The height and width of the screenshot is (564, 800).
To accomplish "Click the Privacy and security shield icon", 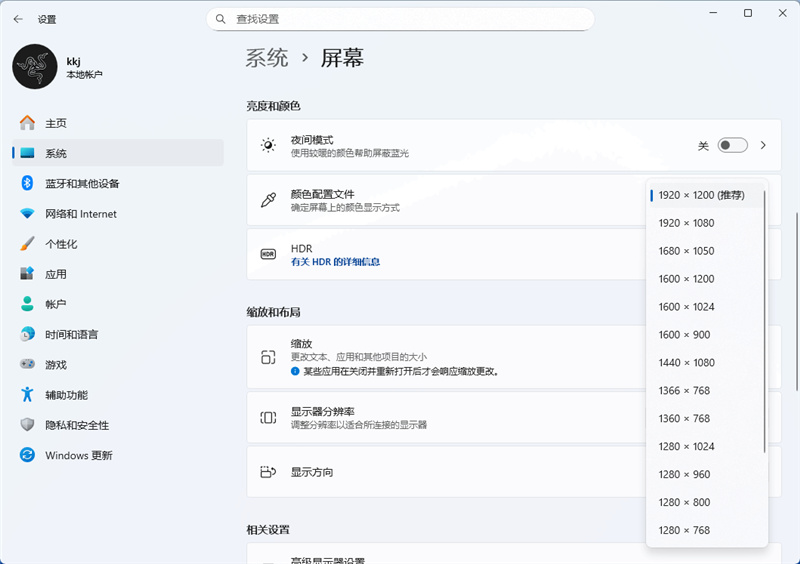I will click(27, 425).
